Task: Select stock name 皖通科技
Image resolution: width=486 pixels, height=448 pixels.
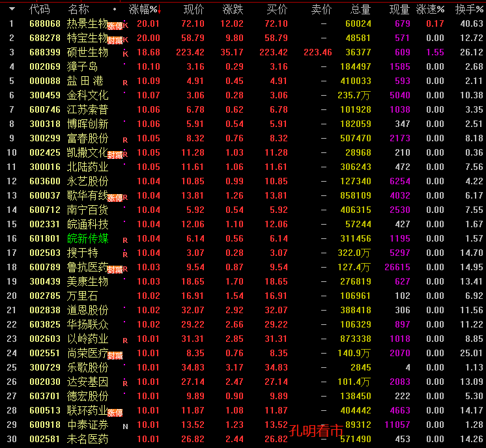Action: click(87, 224)
